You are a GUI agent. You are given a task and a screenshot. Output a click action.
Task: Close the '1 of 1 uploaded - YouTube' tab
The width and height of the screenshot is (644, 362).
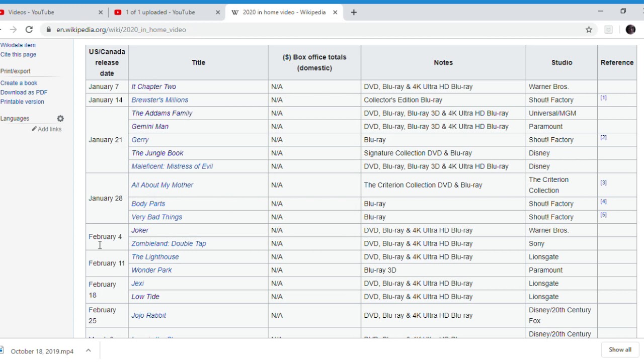[218, 12]
